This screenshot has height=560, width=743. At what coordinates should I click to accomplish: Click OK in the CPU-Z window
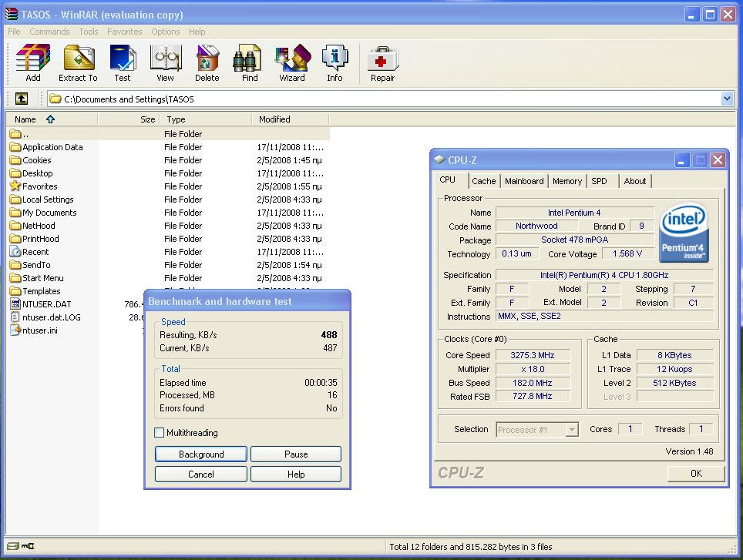[696, 474]
